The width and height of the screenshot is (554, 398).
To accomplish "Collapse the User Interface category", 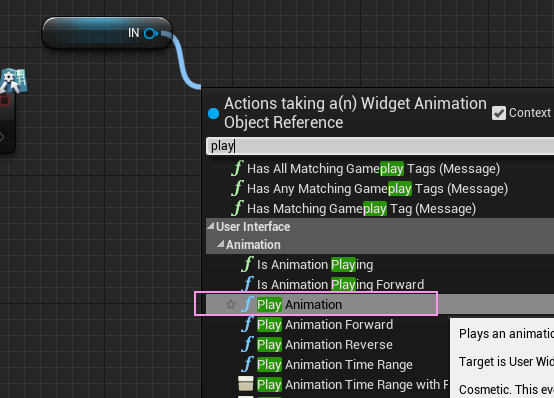I will coord(211,226).
